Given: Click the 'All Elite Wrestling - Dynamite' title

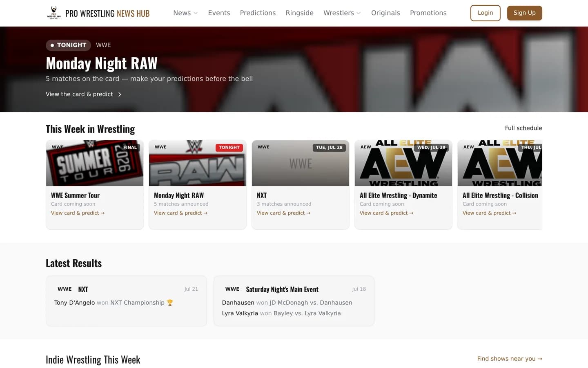Looking at the screenshot, I should point(398,195).
